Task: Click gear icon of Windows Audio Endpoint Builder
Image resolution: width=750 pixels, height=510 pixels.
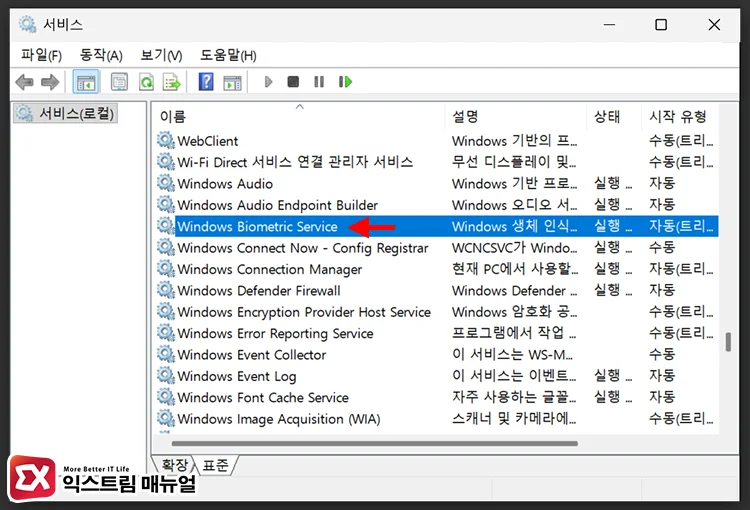Action: (x=165, y=204)
